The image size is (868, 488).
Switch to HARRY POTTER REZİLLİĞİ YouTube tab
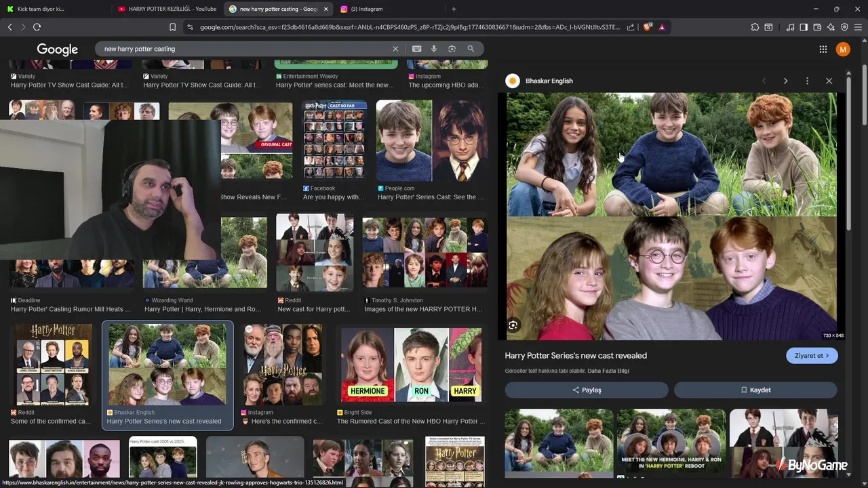coord(166,9)
